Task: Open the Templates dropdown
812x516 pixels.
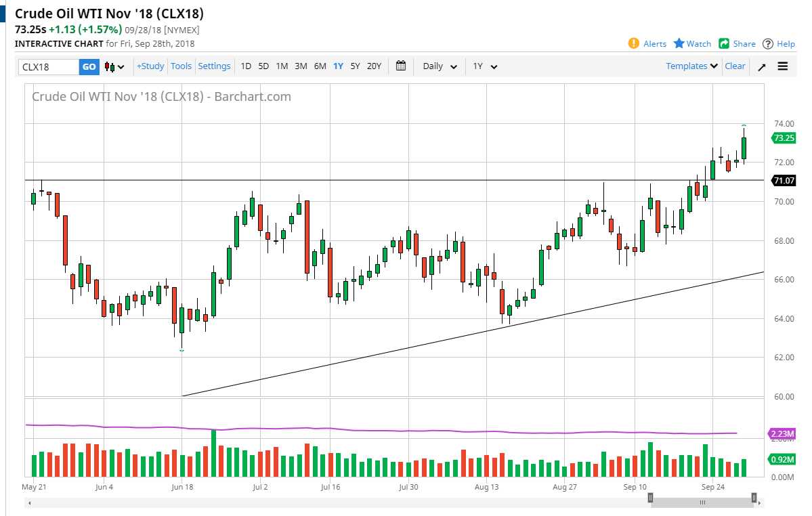Action: click(x=689, y=66)
